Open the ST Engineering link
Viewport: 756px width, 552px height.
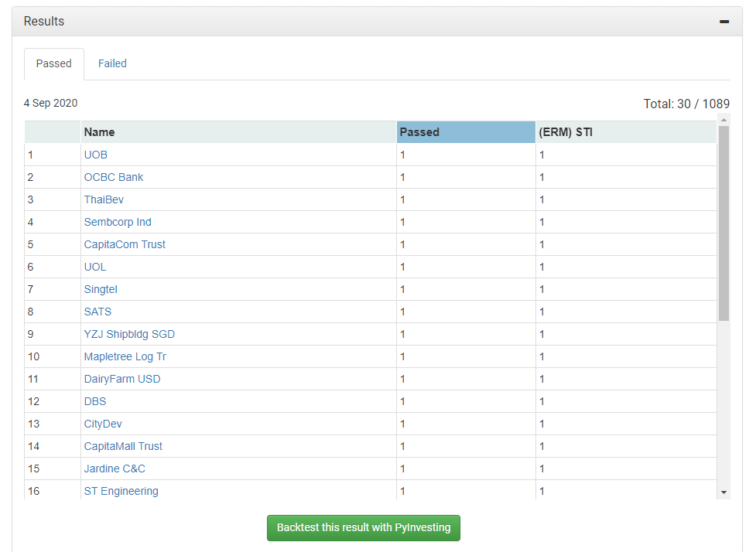(121, 491)
